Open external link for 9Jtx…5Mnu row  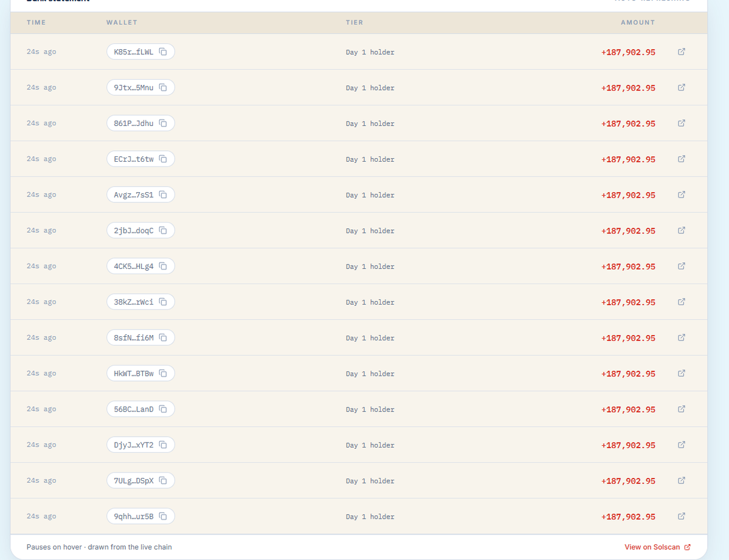click(682, 88)
